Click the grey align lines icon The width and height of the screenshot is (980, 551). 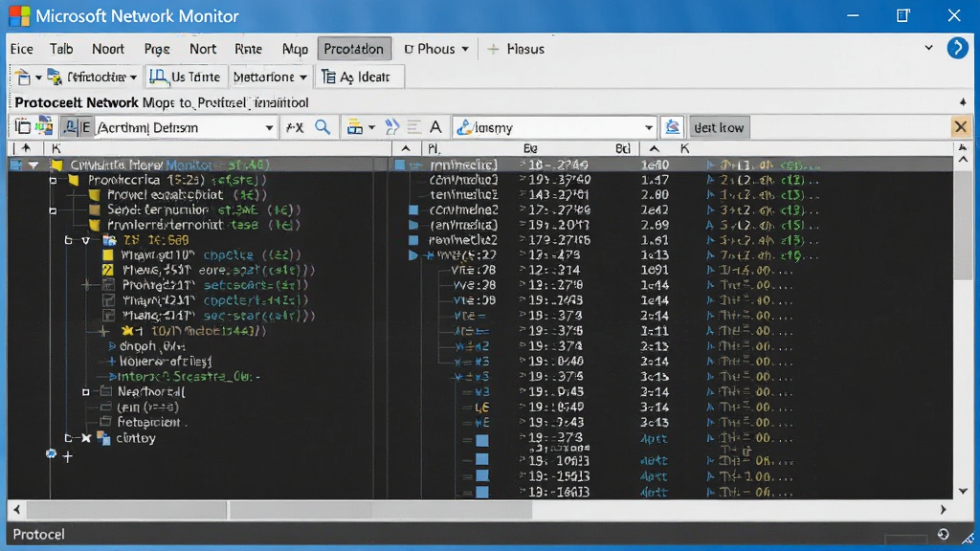tap(413, 127)
